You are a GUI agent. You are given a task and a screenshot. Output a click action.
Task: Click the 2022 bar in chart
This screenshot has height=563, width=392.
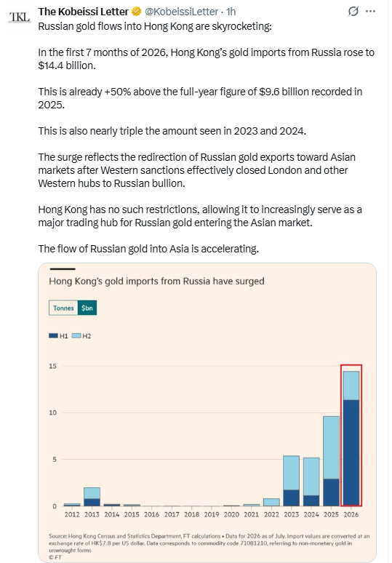coord(271,502)
